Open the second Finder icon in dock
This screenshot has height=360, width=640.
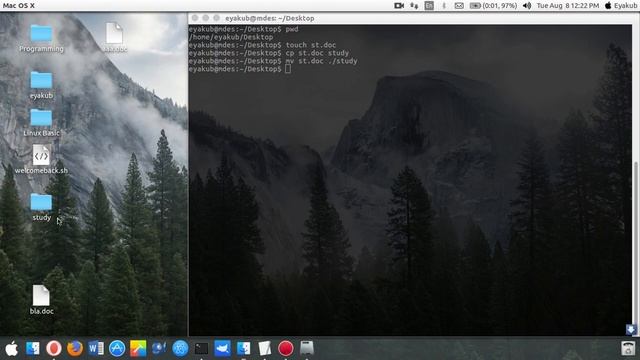click(244, 349)
